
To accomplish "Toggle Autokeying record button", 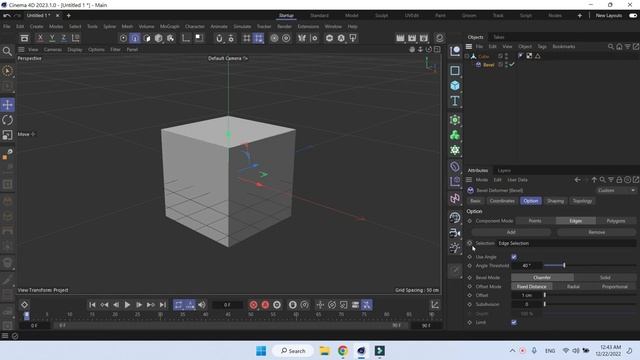I will tap(265, 305).
